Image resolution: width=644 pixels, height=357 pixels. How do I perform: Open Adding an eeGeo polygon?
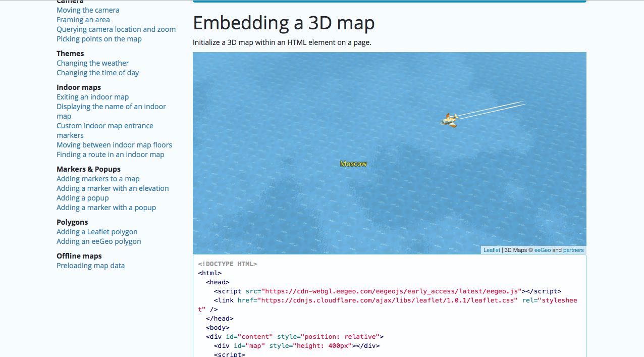point(98,241)
